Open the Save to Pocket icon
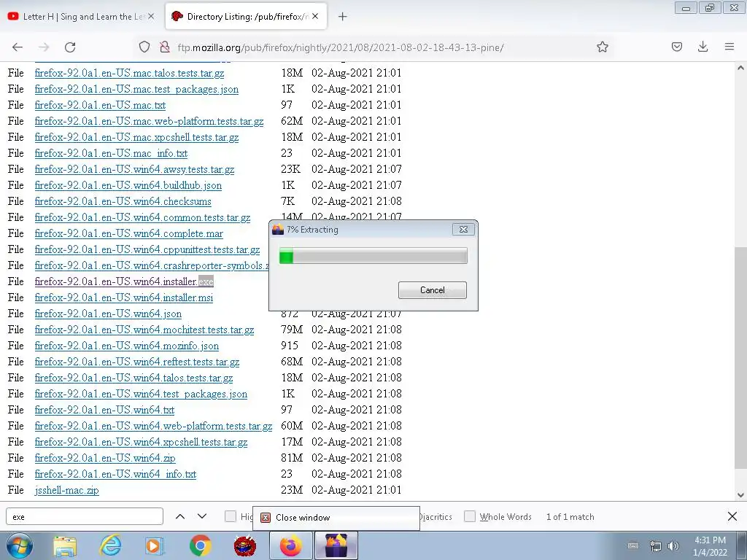Screen dimensions: 747x560 point(676,47)
